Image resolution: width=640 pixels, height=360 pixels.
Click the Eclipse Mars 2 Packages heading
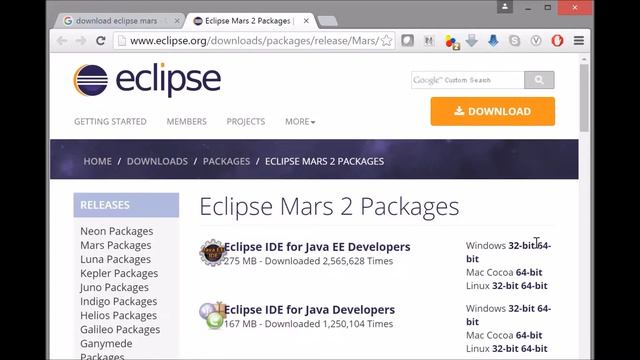(x=329, y=207)
